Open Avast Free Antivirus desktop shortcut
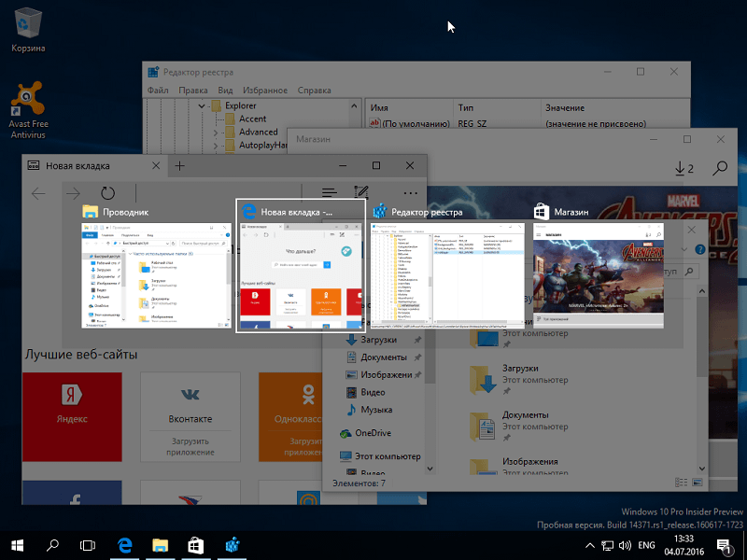 pos(28,110)
